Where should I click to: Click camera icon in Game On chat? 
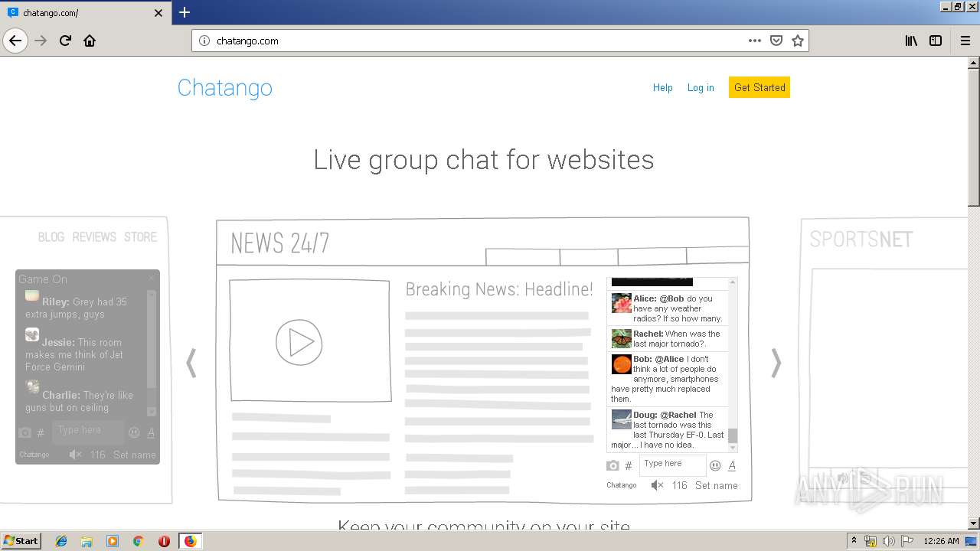tap(24, 432)
